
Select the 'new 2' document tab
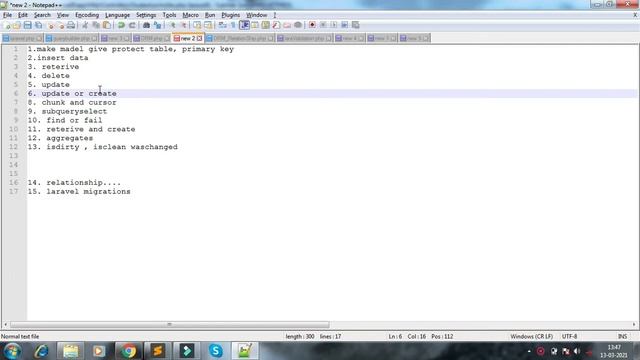188,38
